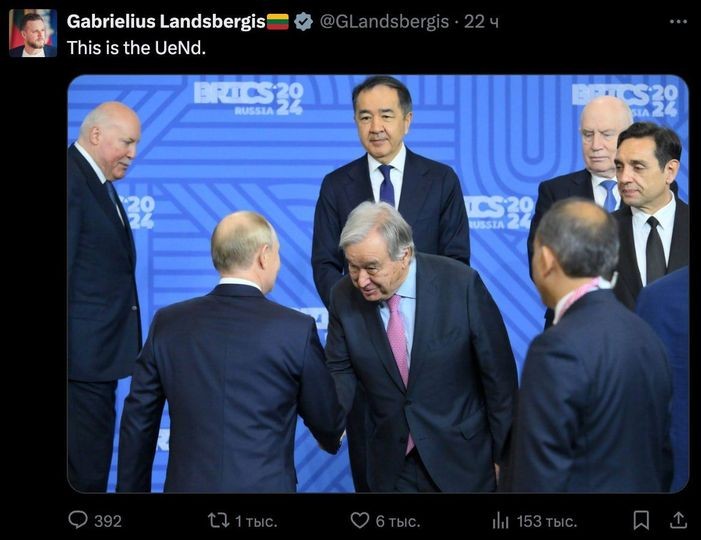This screenshot has height=540, width=701.
Task: Click the retweet arrows icon
Action: coord(219,520)
